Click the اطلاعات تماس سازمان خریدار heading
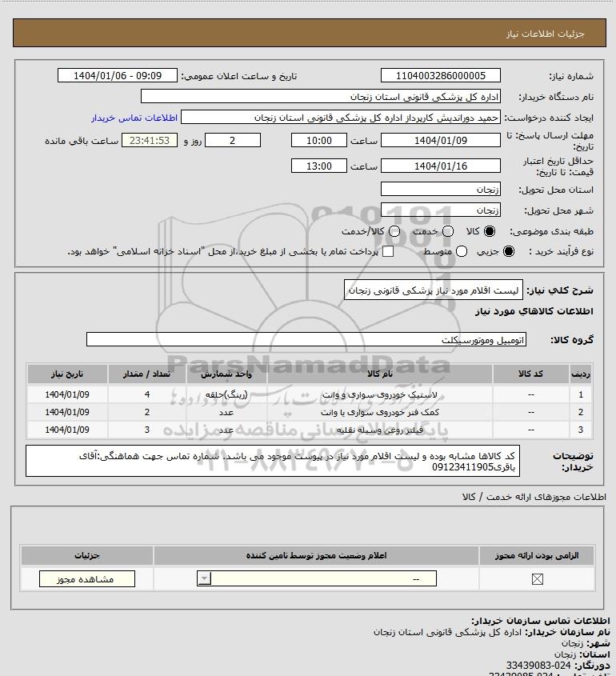This screenshot has height=676, width=616. tap(541, 621)
